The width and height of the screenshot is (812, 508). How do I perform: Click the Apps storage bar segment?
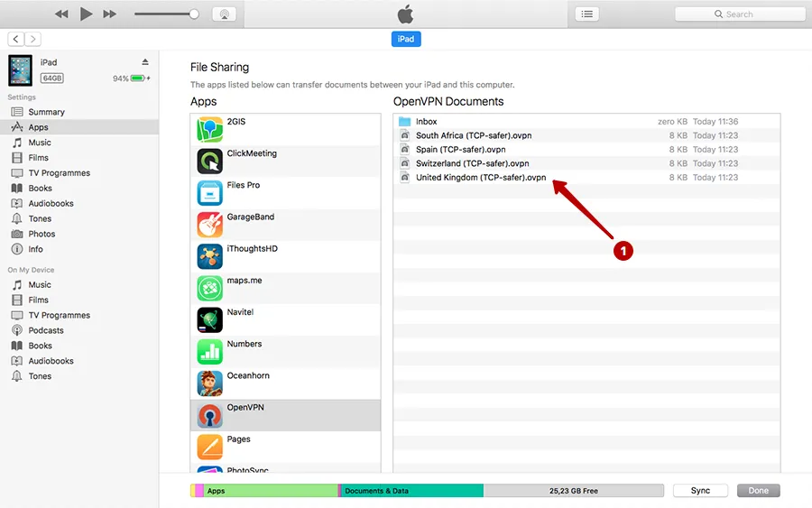[x=271, y=490]
